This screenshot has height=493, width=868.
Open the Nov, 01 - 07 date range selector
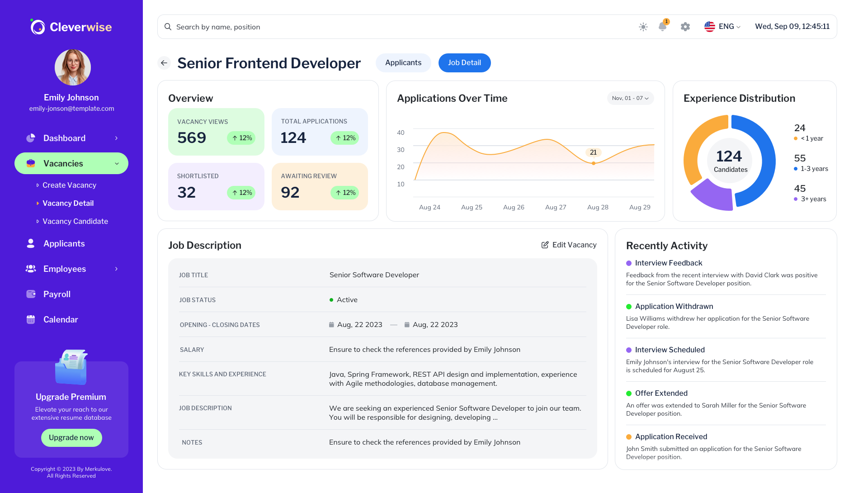point(630,98)
